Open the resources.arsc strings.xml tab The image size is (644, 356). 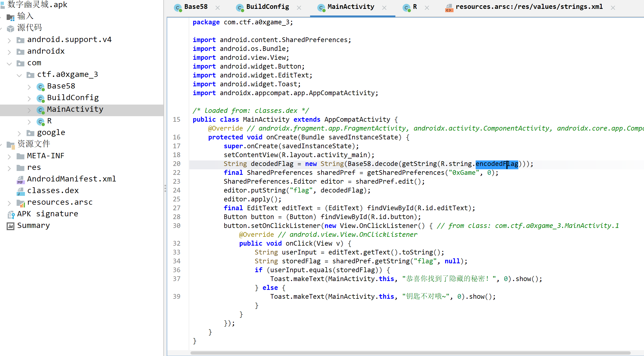tap(529, 7)
